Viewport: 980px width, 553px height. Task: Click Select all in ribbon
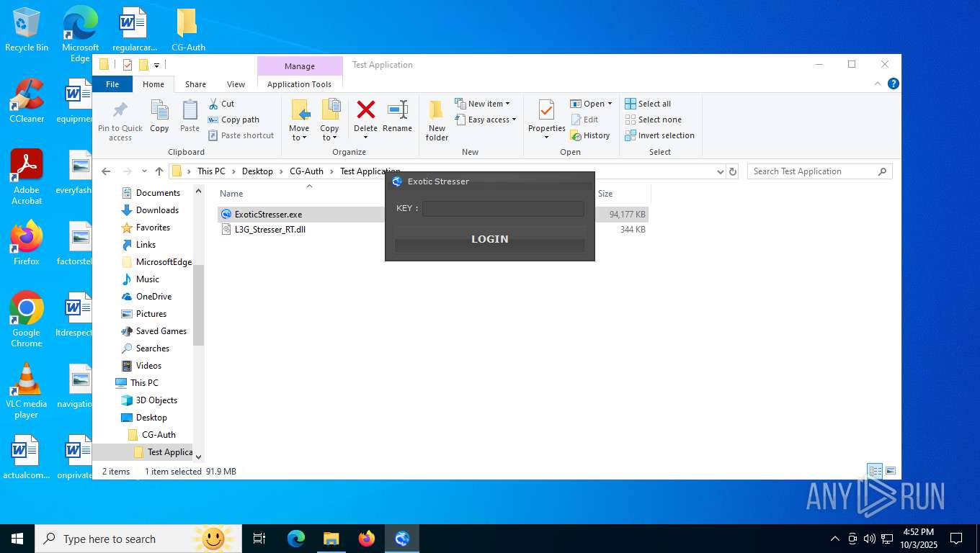click(648, 104)
